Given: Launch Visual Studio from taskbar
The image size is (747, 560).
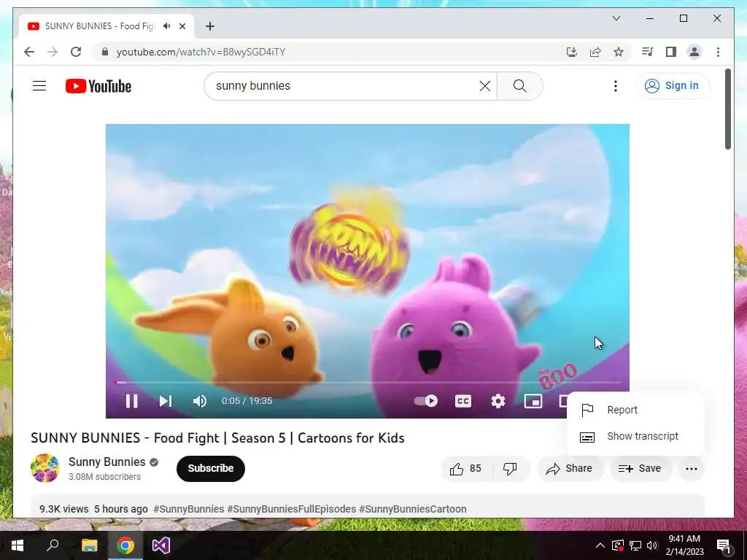Looking at the screenshot, I should (x=161, y=545).
